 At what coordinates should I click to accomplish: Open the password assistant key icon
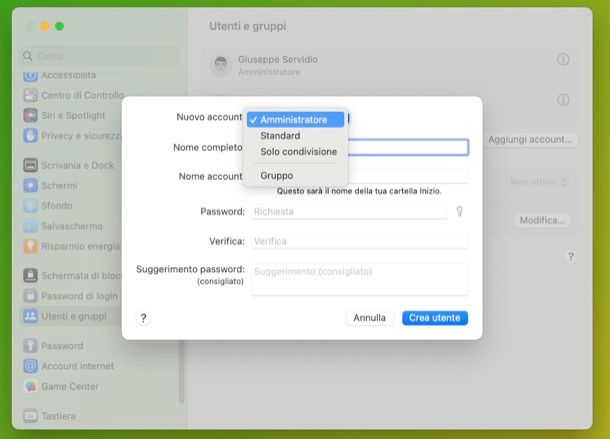pyautogui.click(x=459, y=211)
